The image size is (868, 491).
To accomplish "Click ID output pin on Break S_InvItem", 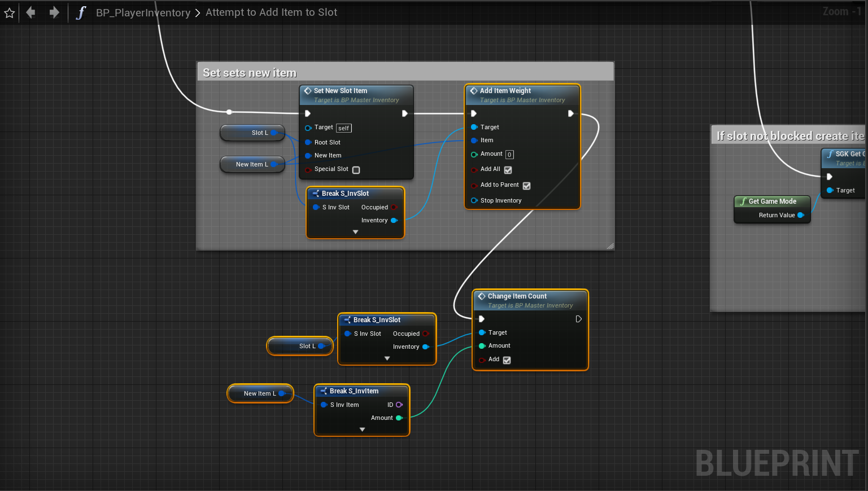I will click(399, 405).
